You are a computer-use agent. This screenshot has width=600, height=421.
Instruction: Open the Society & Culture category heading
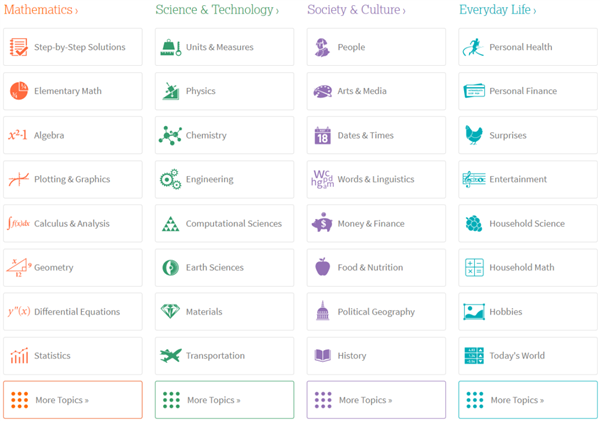(356, 10)
